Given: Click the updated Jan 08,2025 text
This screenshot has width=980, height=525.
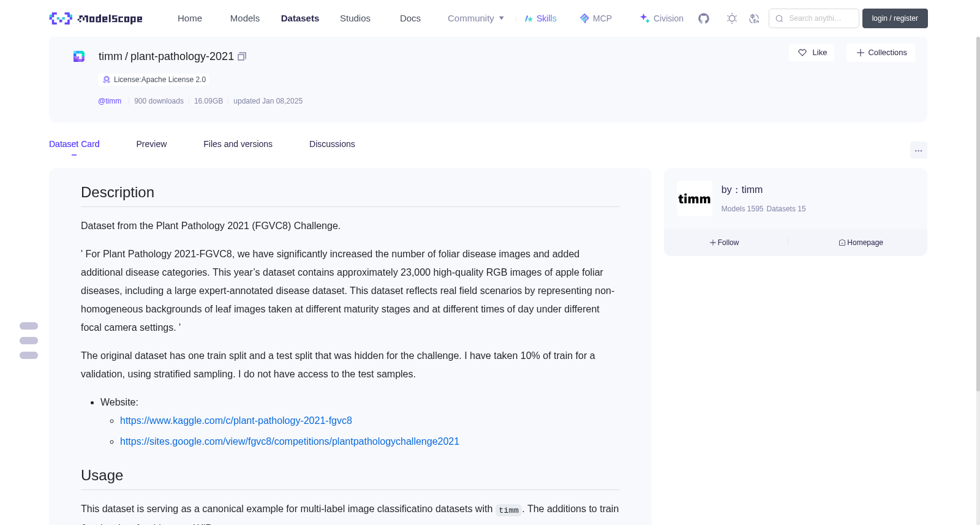Looking at the screenshot, I should (268, 101).
